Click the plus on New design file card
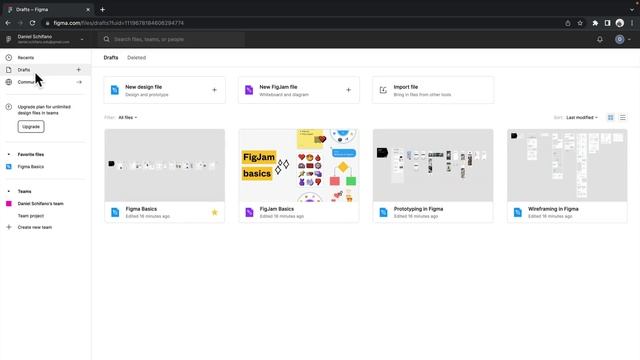This screenshot has width=640, height=360. [214, 90]
